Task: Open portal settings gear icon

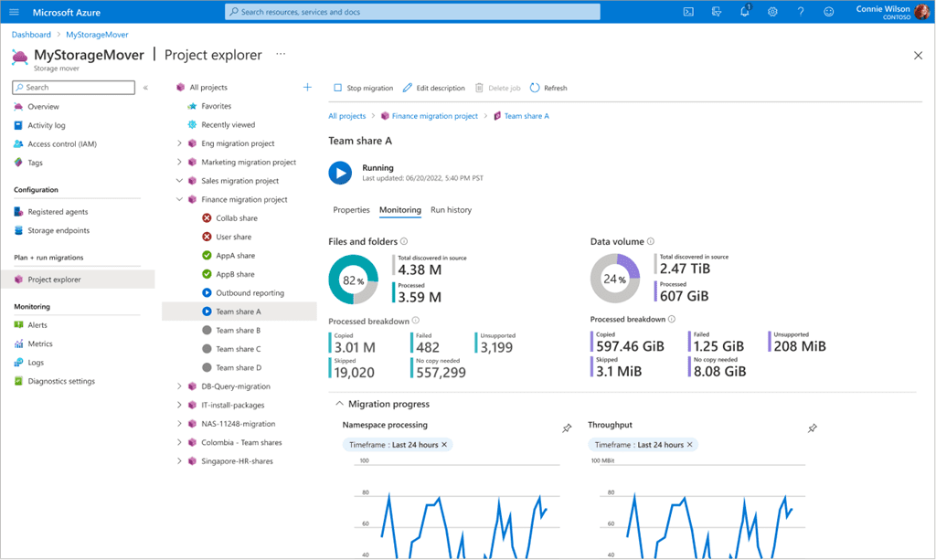Action: pyautogui.click(x=772, y=12)
